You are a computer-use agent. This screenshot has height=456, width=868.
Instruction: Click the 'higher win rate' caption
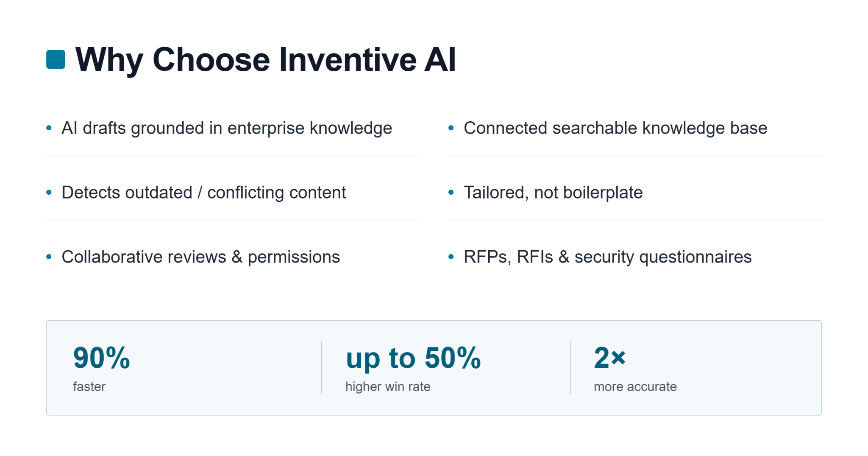[388, 386]
